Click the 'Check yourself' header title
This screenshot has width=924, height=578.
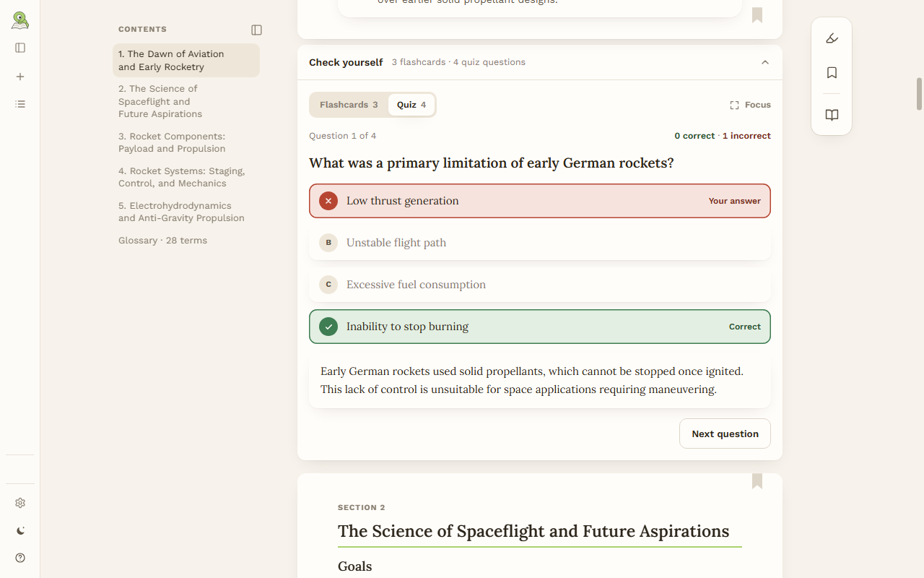click(346, 62)
